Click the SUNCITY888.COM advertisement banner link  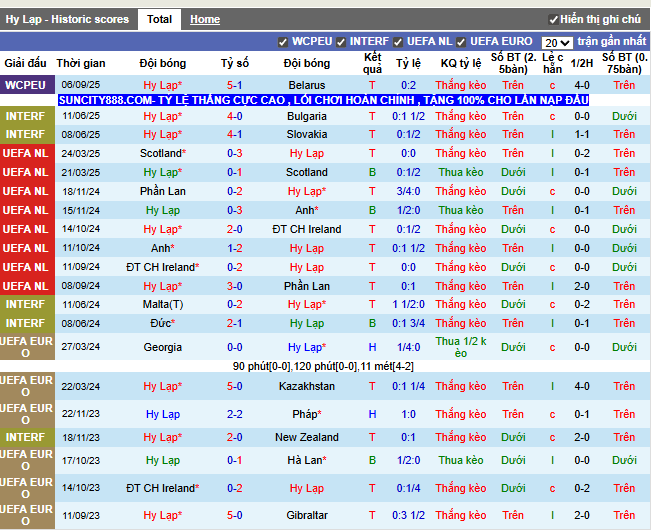tap(323, 100)
